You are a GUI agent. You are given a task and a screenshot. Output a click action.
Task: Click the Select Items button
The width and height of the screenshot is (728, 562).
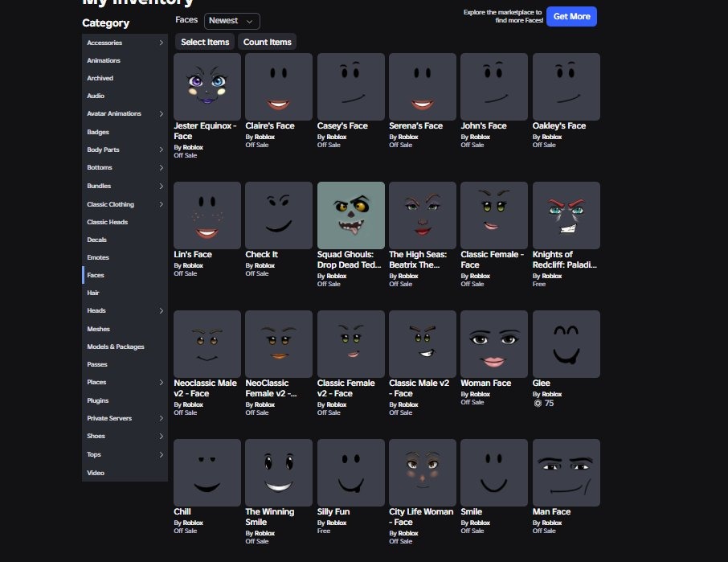[x=205, y=42]
